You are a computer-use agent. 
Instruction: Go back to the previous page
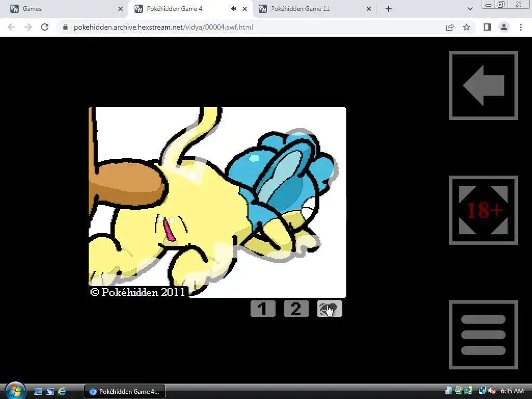click(x=11, y=27)
